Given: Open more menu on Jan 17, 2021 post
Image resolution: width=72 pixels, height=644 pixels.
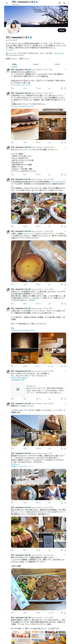Looking at the screenshot, I should click(65, 70).
